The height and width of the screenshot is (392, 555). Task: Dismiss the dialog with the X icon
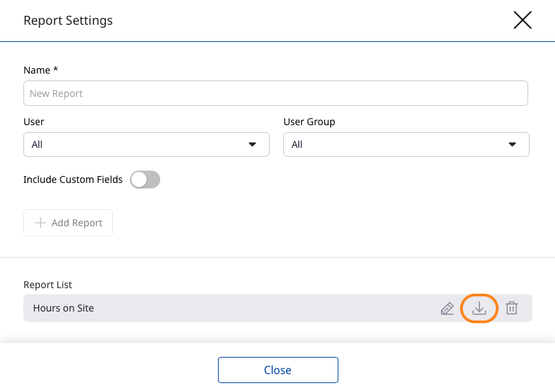[523, 20]
